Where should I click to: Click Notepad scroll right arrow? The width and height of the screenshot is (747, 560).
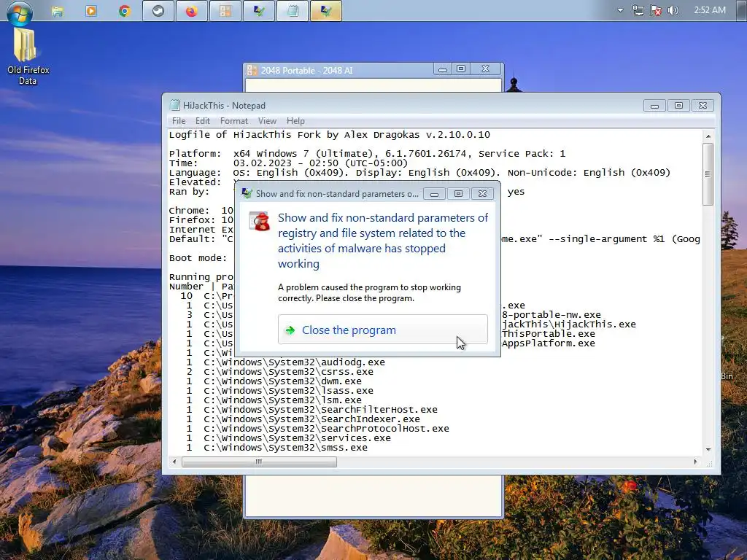[x=695, y=462]
